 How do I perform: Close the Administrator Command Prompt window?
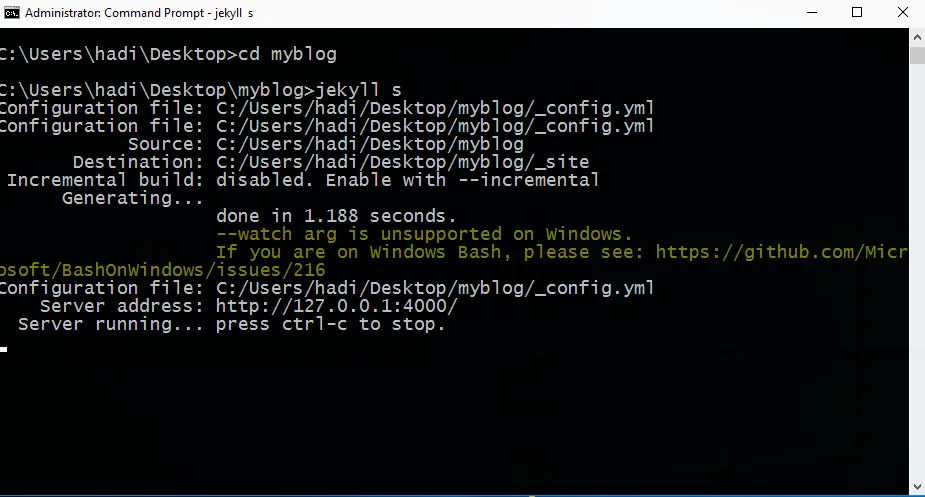903,12
